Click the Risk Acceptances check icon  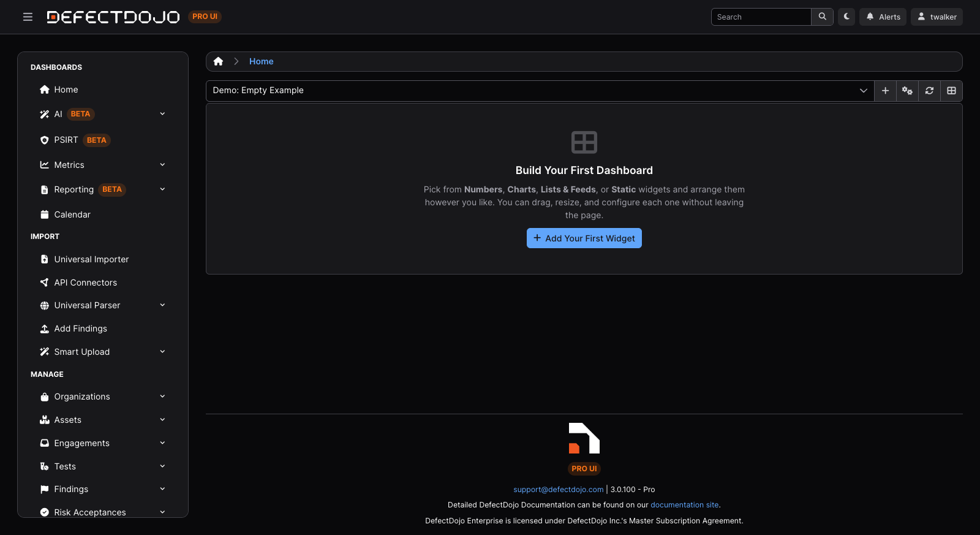tap(44, 512)
